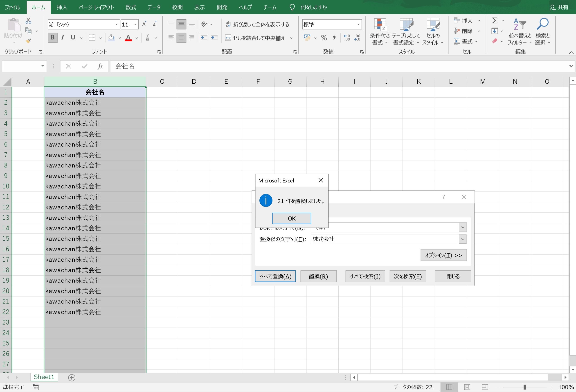Open the font size 11 dropdown

135,24
